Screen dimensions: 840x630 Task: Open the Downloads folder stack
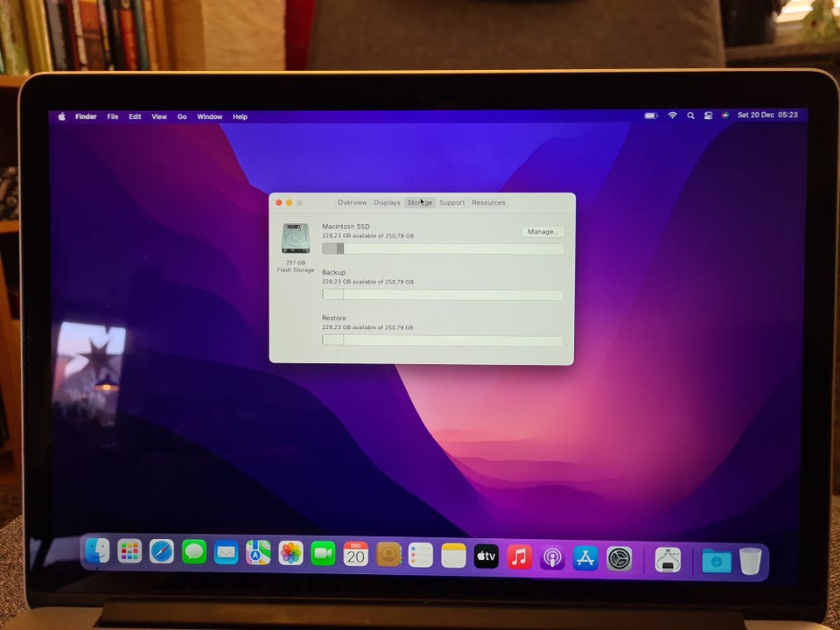pyautogui.click(x=717, y=561)
